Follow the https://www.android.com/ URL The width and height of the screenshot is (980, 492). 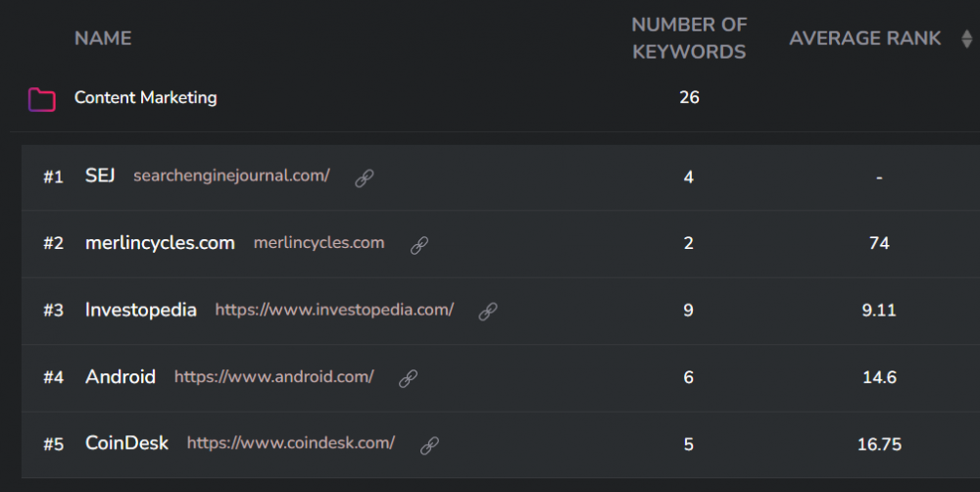point(273,376)
